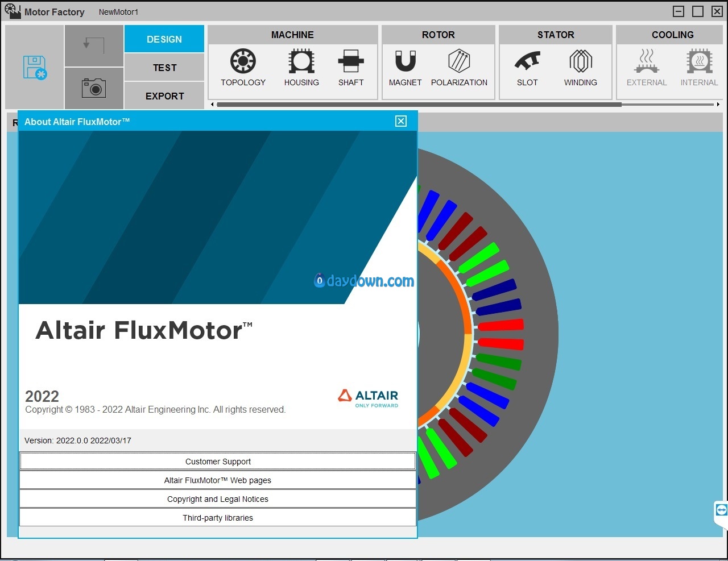The image size is (728, 561).
Task: Click the ribbon scroll right arrow
Action: 718,105
